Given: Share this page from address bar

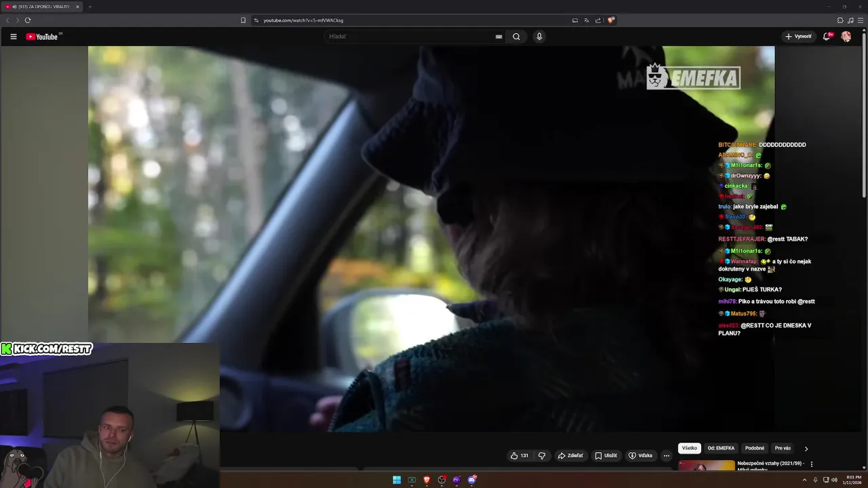Looking at the screenshot, I should pos(598,20).
